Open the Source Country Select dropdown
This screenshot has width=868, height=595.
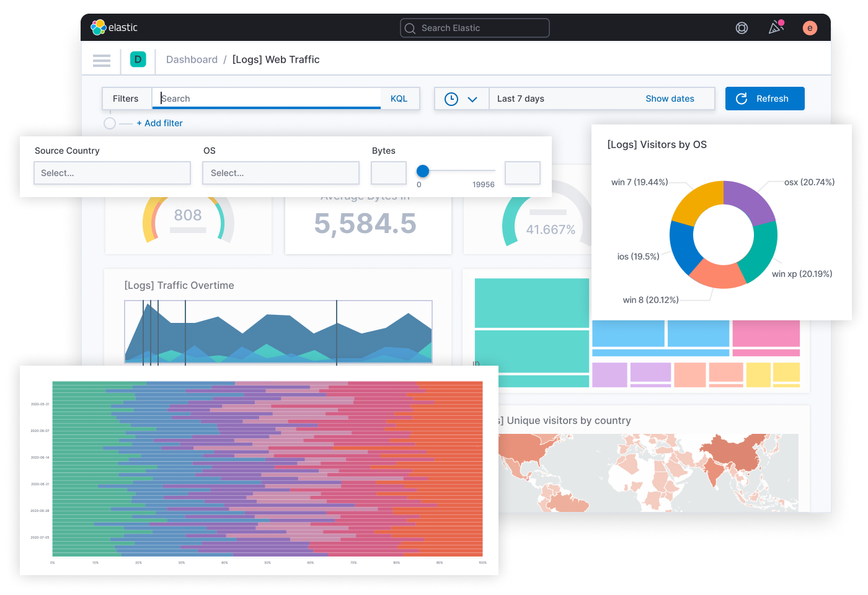(112, 173)
